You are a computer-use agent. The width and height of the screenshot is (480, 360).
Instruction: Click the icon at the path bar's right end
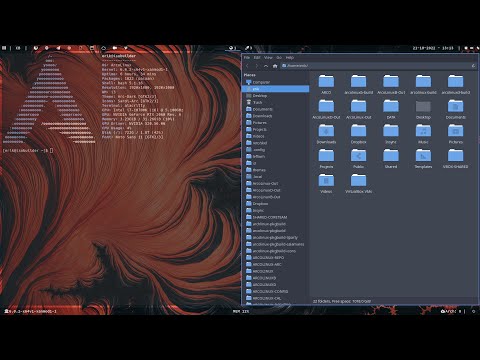pos(473,66)
